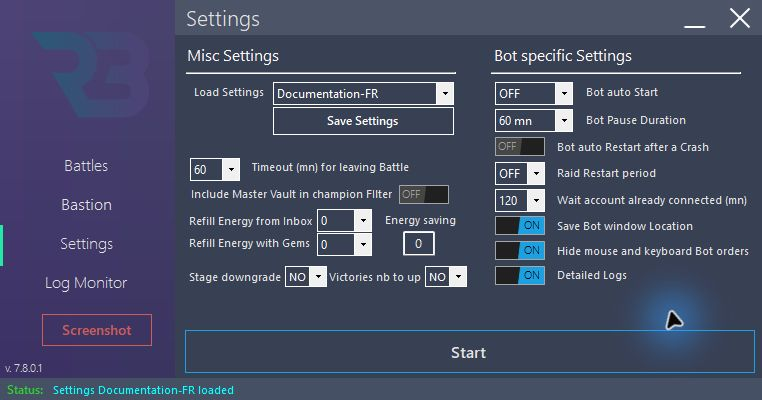Screen dimensions: 762x400
Task: Click the Energy saving input field
Action: pyautogui.click(x=418, y=243)
